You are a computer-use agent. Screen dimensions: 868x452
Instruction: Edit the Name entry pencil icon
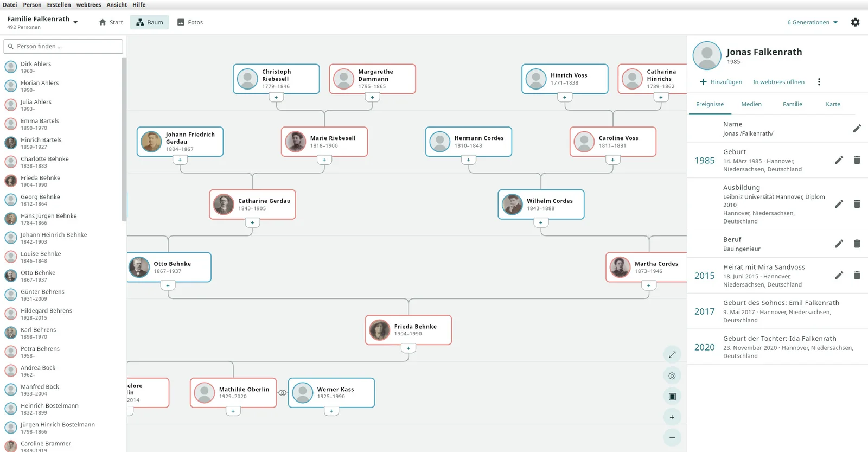(857, 129)
